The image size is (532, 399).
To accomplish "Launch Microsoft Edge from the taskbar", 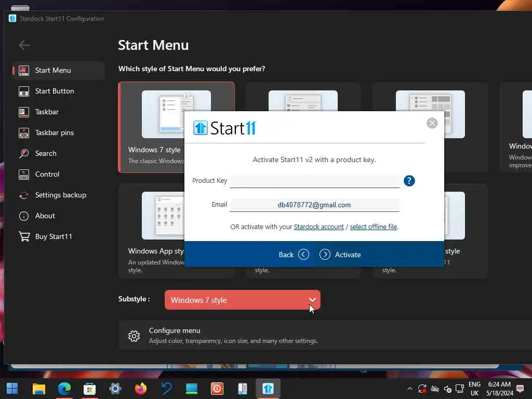I will pos(64,389).
